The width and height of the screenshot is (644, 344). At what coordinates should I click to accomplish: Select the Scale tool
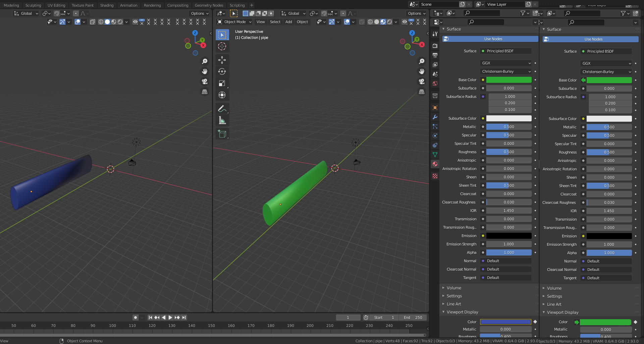point(222,83)
